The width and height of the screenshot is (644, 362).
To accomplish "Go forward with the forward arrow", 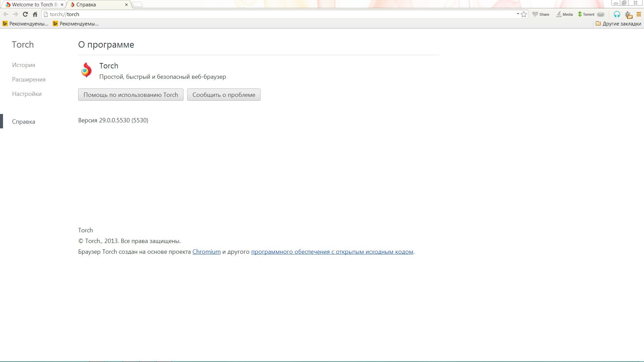I will tap(15, 14).
